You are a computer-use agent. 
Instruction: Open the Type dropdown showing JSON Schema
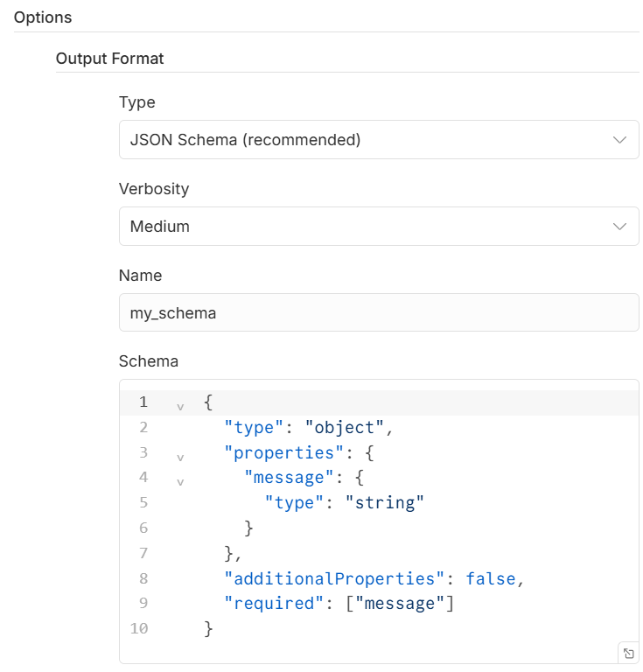(x=378, y=140)
